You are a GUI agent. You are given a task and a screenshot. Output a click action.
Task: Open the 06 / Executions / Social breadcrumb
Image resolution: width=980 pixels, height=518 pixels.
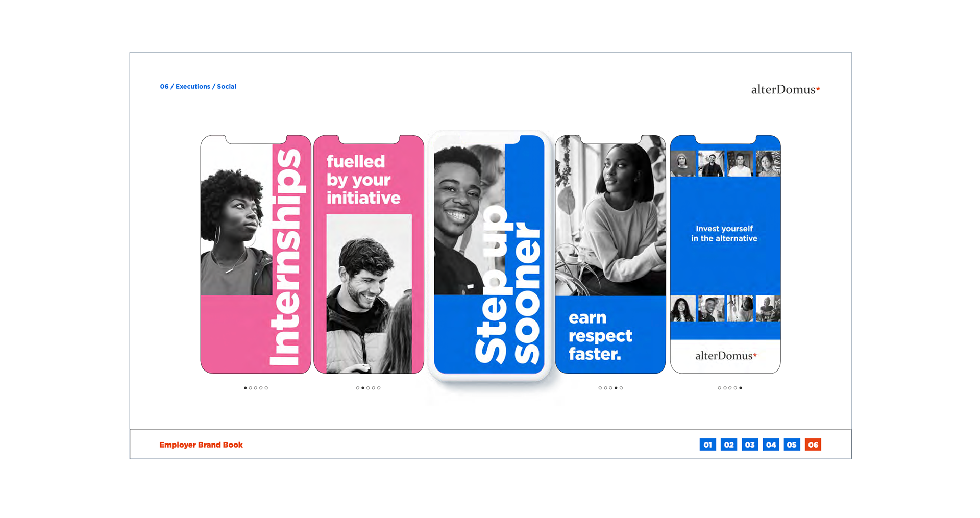pos(198,87)
